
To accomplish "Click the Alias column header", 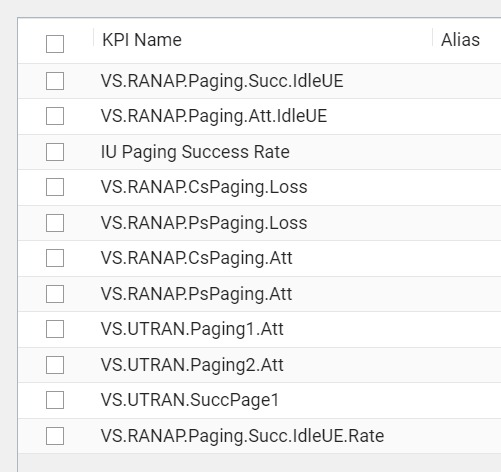I will pyautogui.click(x=460, y=40).
